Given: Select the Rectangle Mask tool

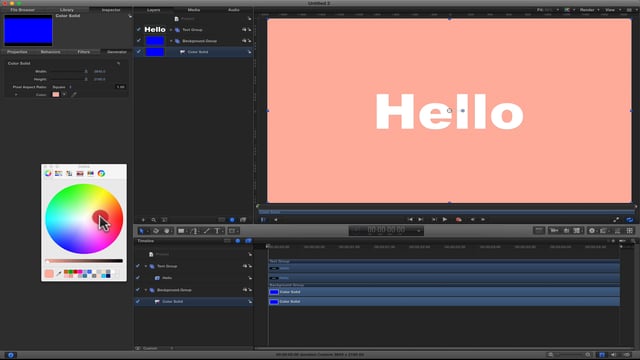Looking at the screenshot, I should [232, 231].
